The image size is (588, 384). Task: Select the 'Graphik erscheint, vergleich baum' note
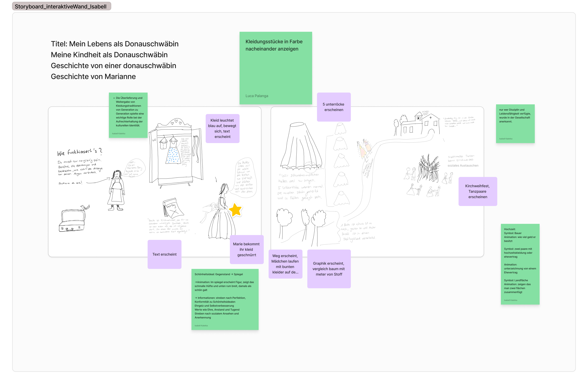tap(329, 269)
